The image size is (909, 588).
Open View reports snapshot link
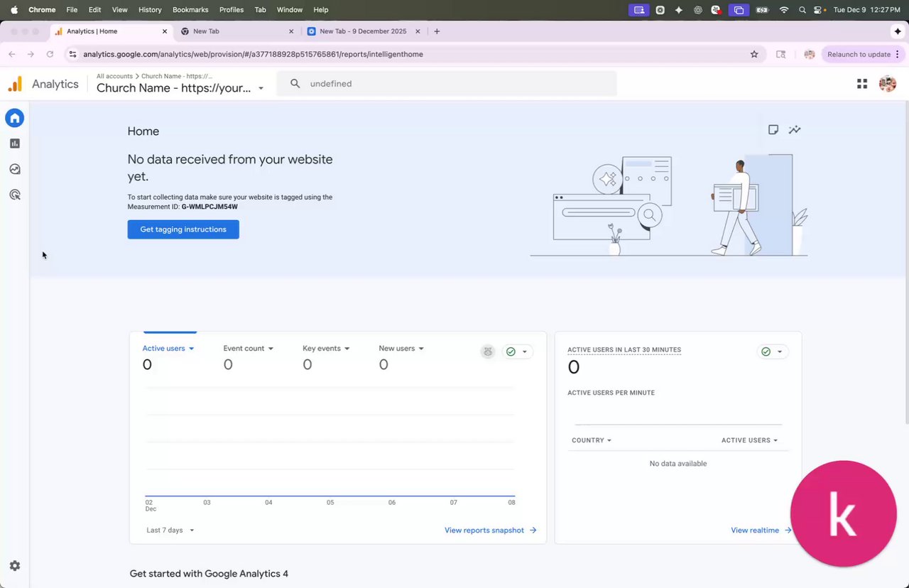[x=491, y=530]
